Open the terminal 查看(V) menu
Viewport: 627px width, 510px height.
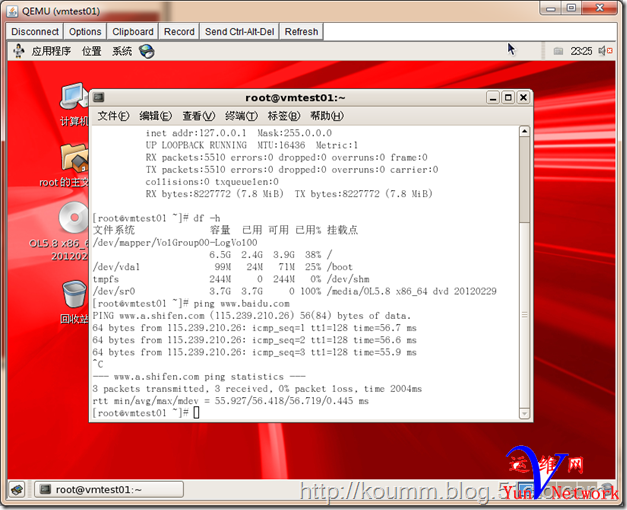click(x=199, y=116)
